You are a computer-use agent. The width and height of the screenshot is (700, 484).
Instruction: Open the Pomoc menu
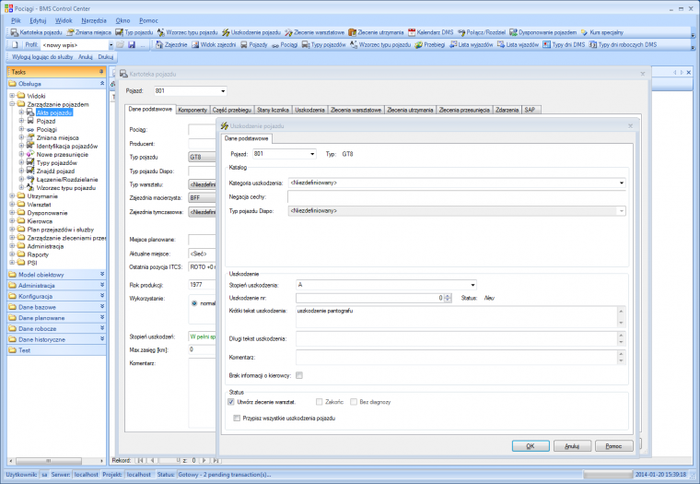pos(149,21)
